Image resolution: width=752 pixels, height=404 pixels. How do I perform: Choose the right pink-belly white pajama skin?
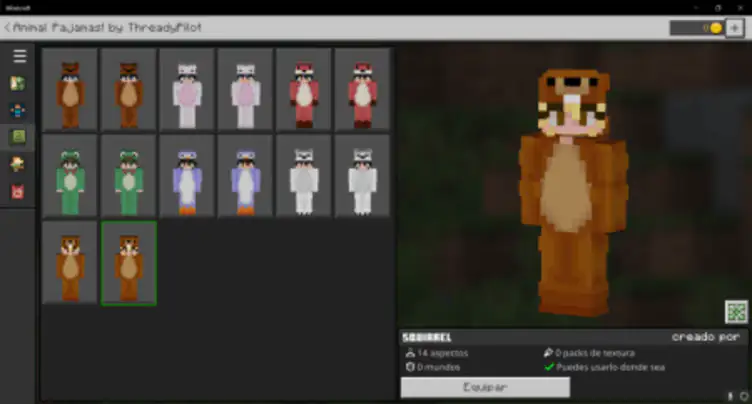[x=246, y=89]
